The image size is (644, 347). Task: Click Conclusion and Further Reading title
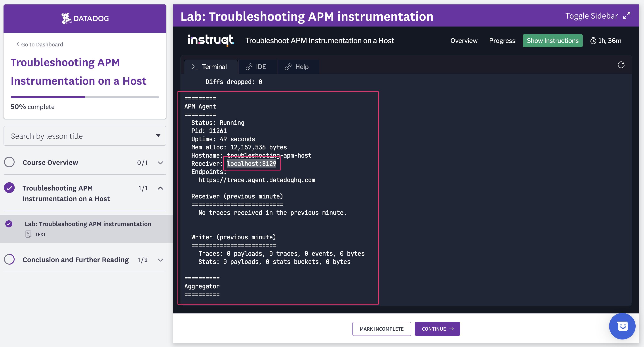coord(76,260)
